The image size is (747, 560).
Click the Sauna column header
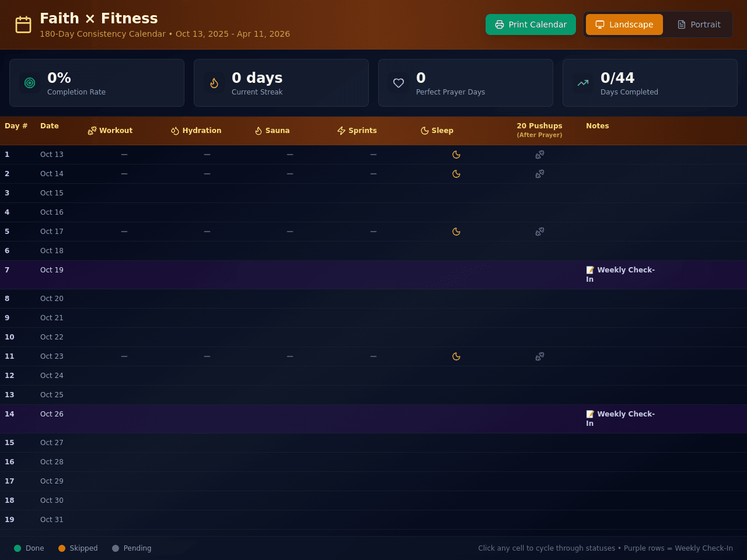pyautogui.click(x=272, y=131)
